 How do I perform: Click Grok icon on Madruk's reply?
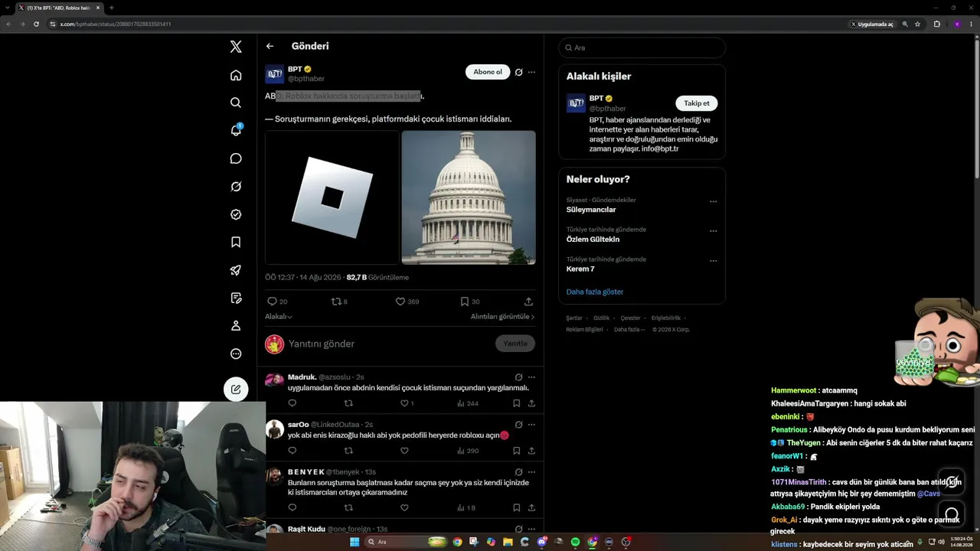pyautogui.click(x=518, y=377)
